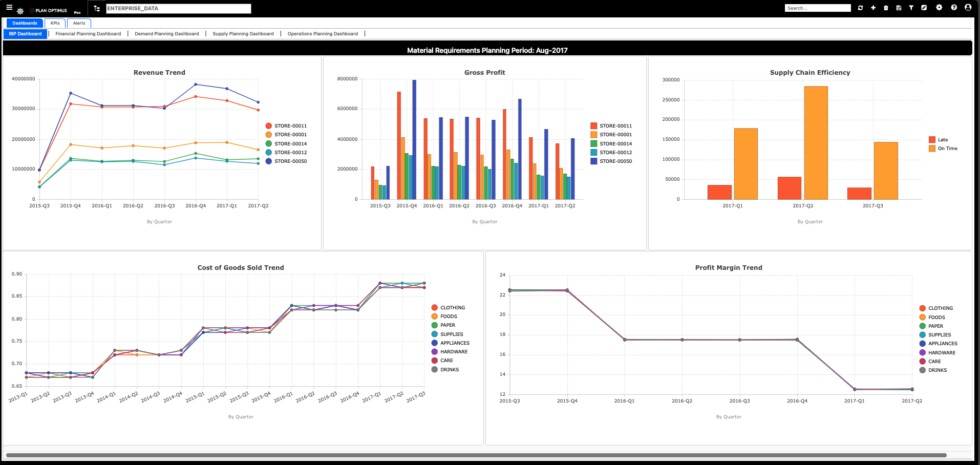The height and width of the screenshot is (465, 980).
Task: Open Financial Planning Dashboard link
Action: (x=88, y=34)
